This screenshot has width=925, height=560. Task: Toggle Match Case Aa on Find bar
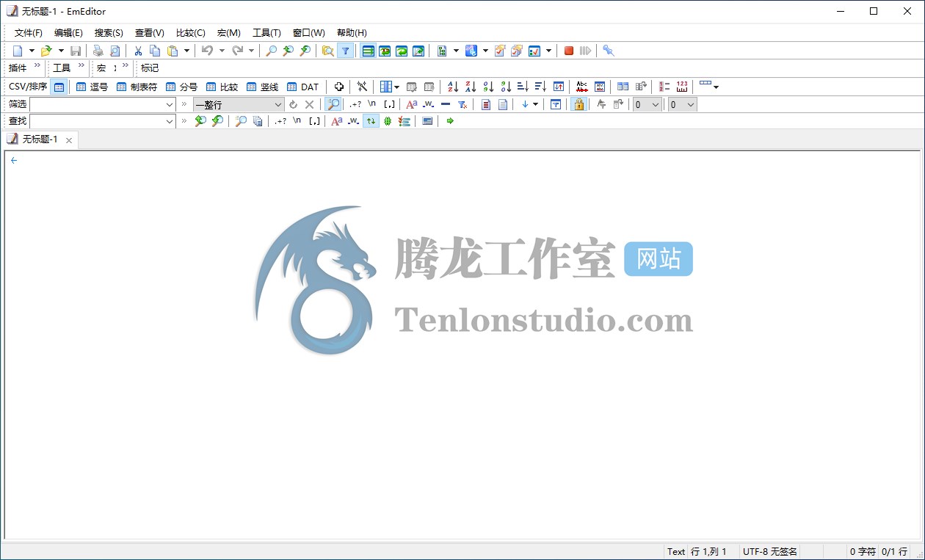pos(336,121)
